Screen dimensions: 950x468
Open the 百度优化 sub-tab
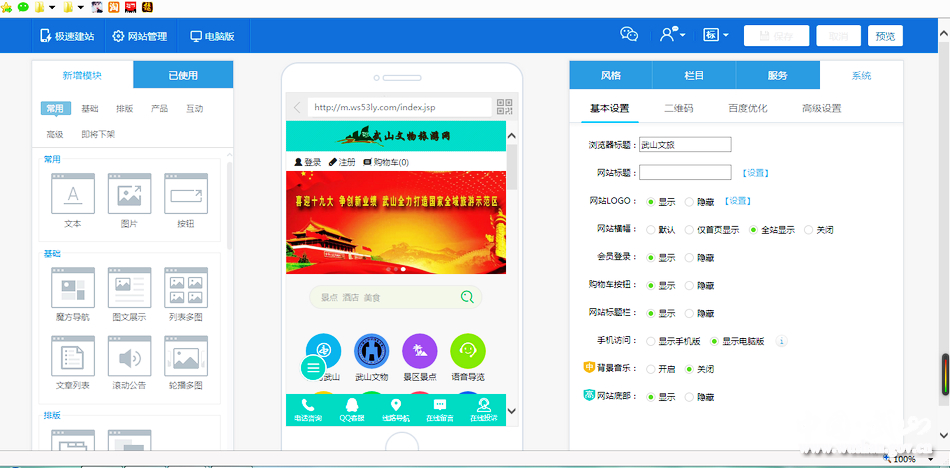tap(747, 108)
